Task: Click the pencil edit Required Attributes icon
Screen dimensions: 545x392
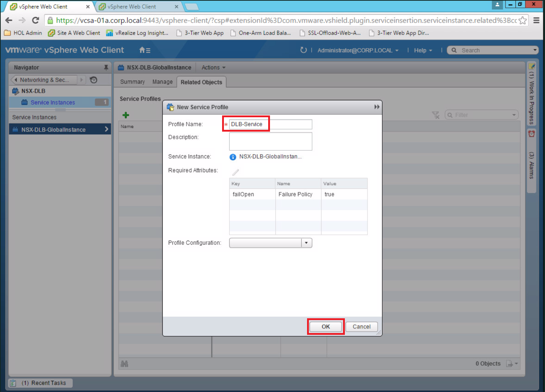Action: coord(235,172)
